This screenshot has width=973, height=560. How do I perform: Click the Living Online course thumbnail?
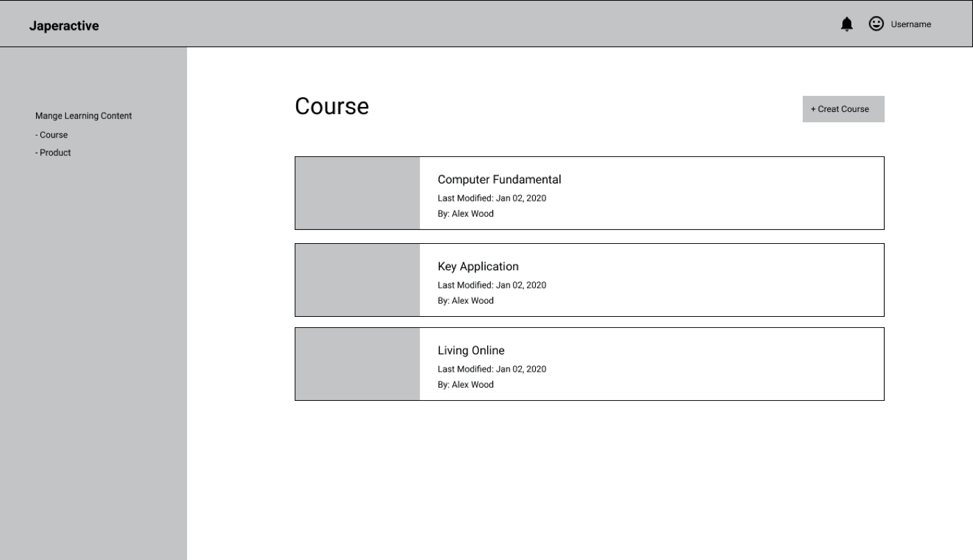357,364
